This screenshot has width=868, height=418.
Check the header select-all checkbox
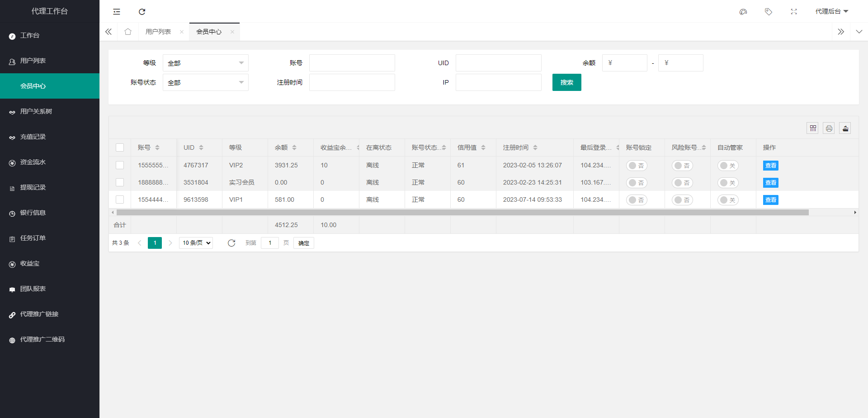[x=120, y=147]
